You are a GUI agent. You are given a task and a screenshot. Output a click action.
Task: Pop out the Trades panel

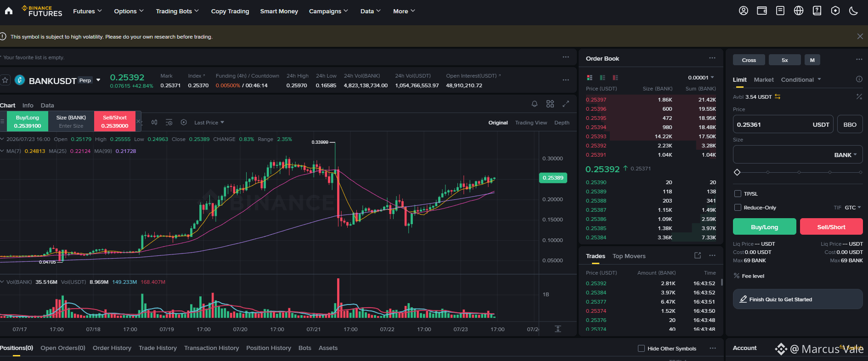(x=698, y=255)
